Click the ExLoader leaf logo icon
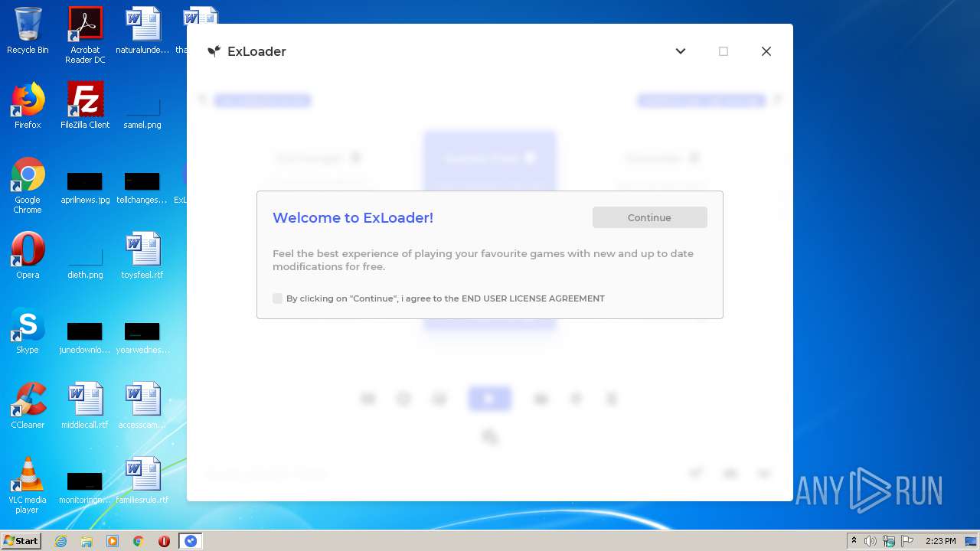The image size is (980, 551). tap(214, 51)
